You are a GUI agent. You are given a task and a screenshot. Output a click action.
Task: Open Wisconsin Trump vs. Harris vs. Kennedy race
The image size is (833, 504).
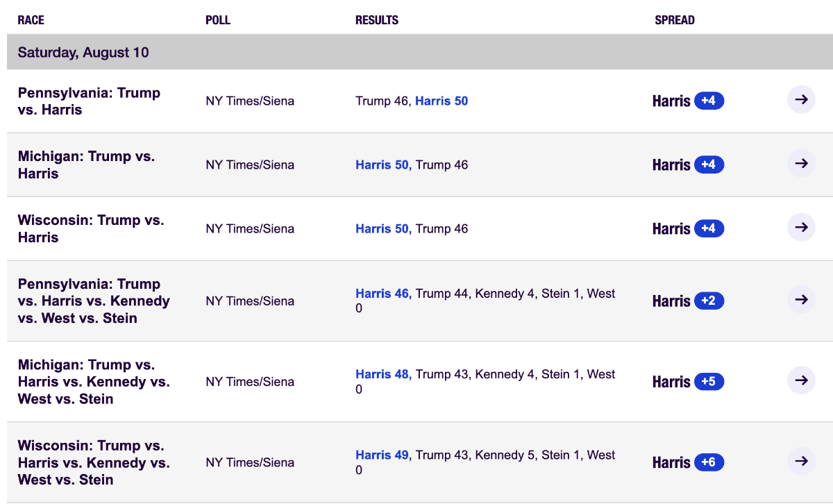[94, 462]
